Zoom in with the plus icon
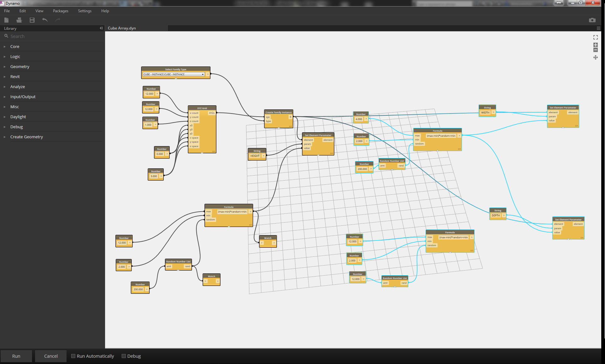Screen dimensions: 605x364 click(595, 45)
